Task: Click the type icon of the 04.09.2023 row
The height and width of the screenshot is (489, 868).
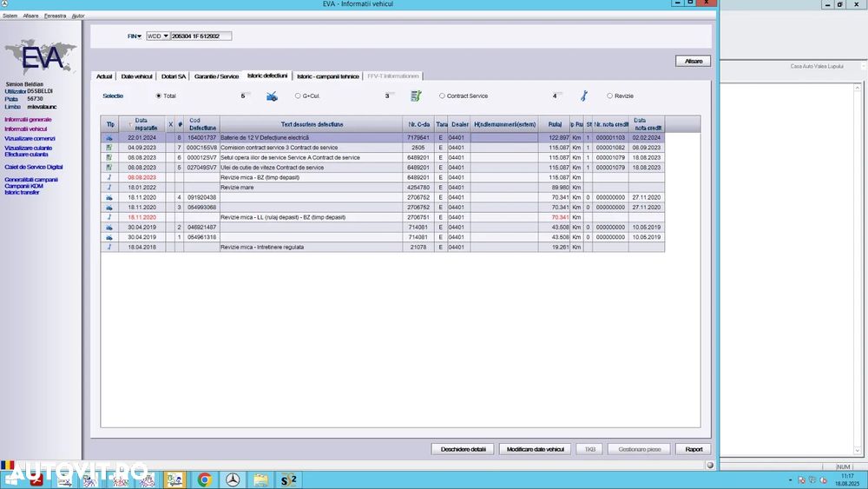Action: pyautogui.click(x=109, y=148)
